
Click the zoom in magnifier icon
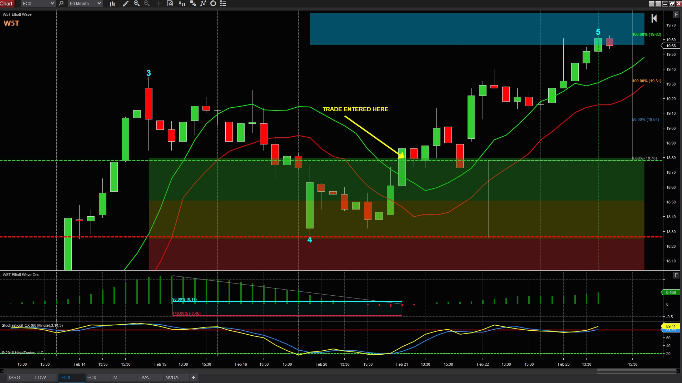pyautogui.click(x=137, y=3)
